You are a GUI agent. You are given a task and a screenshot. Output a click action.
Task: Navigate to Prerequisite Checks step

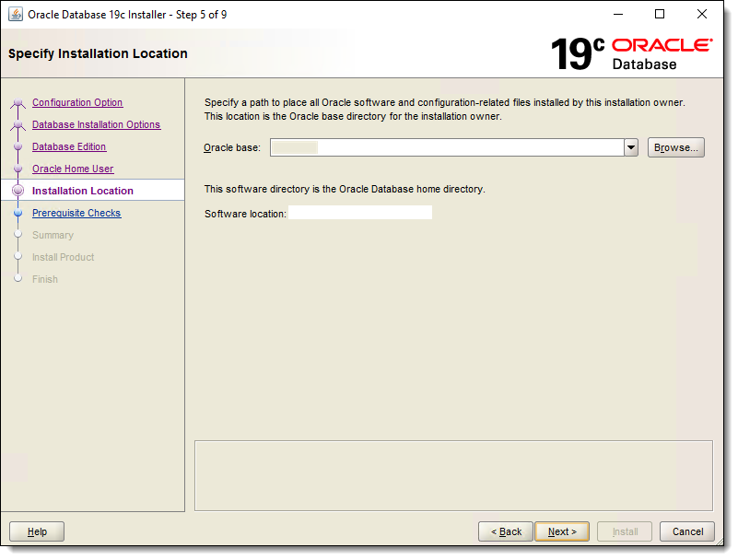pos(76,213)
